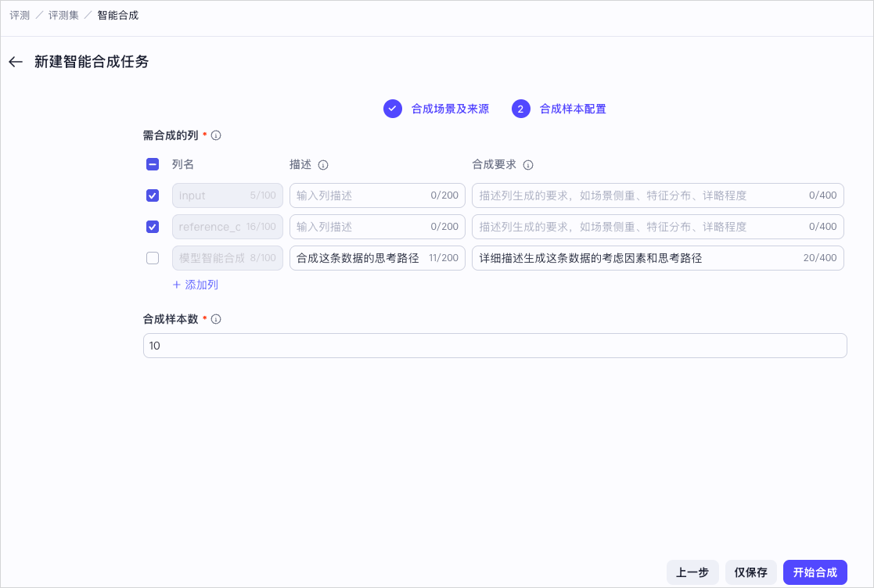Click info icon next to 合成样本数
The height and width of the screenshot is (588, 874).
click(x=216, y=319)
